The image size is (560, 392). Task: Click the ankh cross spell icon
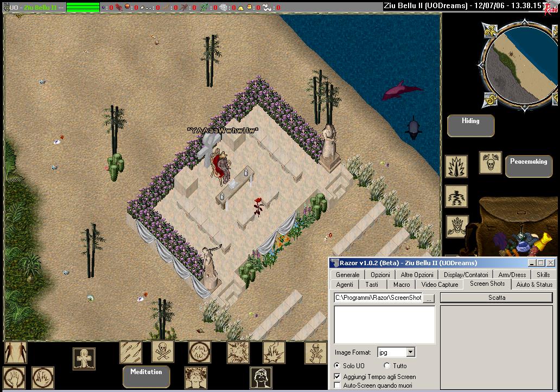coord(84,358)
